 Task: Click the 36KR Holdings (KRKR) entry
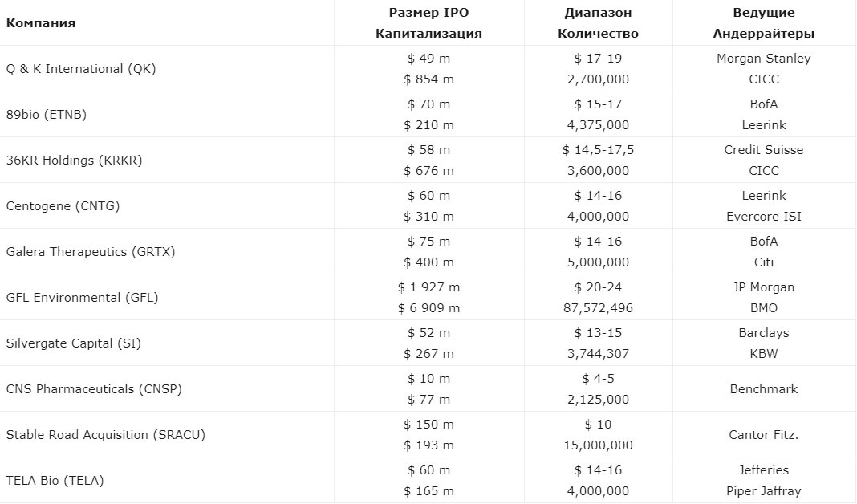[x=75, y=161]
